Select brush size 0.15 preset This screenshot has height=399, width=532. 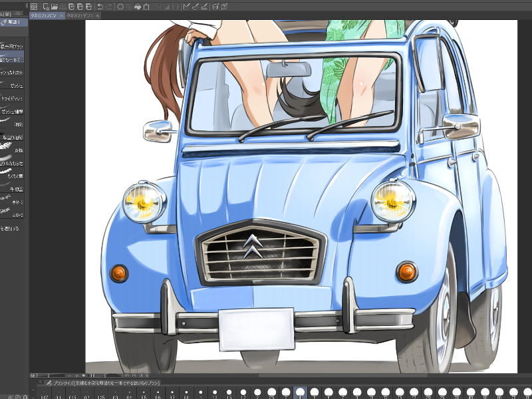(73, 394)
